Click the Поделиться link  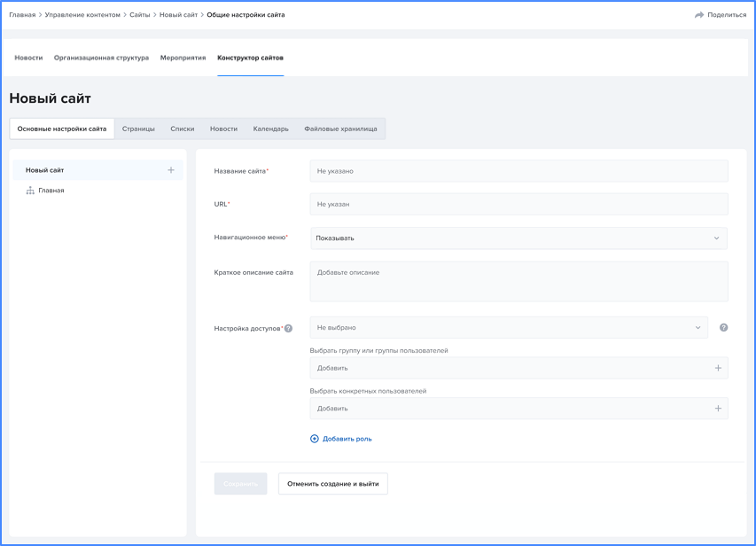727,15
